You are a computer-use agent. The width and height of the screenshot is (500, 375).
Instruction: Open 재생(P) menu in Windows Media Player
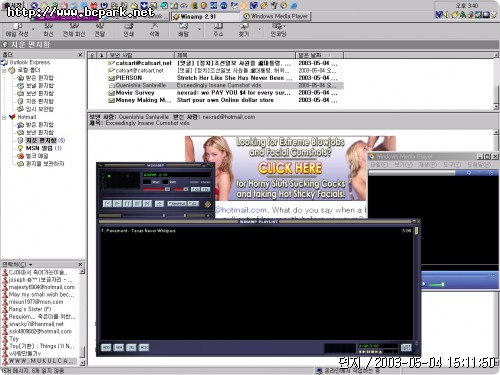pos(428,165)
